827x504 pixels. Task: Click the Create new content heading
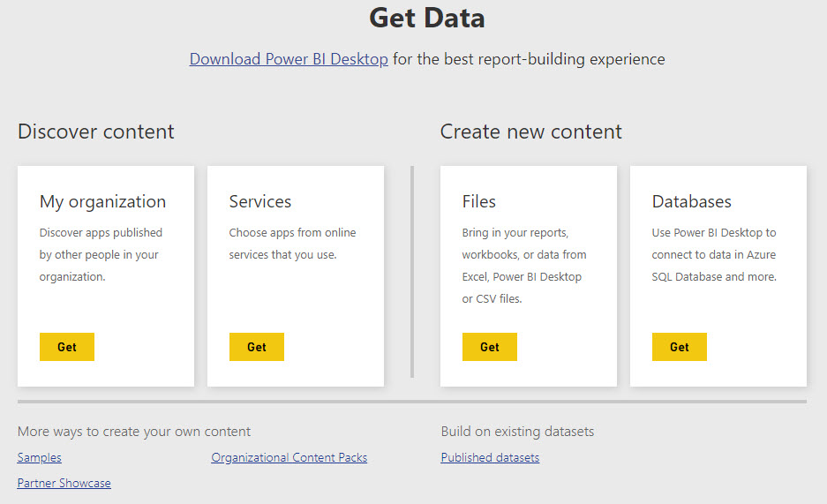[531, 132]
